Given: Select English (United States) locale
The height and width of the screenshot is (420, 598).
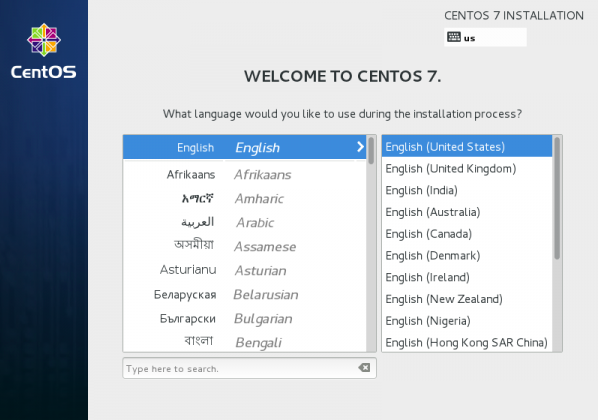Looking at the screenshot, I should [467, 146].
